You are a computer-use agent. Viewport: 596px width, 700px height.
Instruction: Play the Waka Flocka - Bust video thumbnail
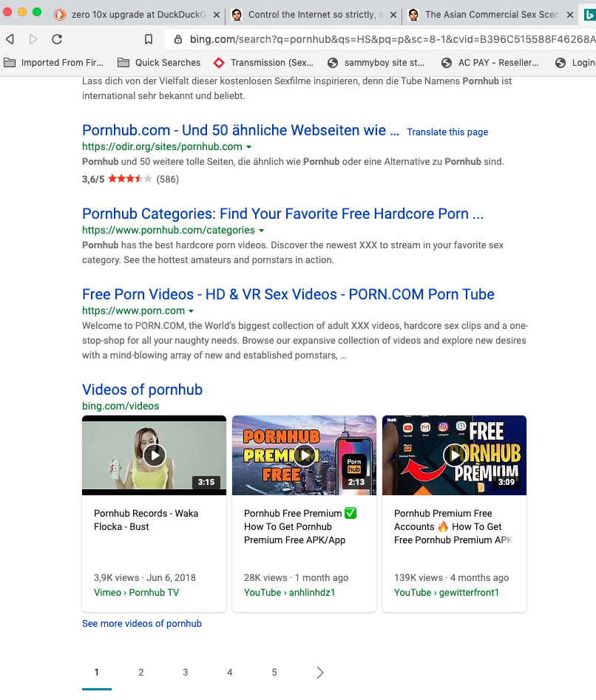154,455
